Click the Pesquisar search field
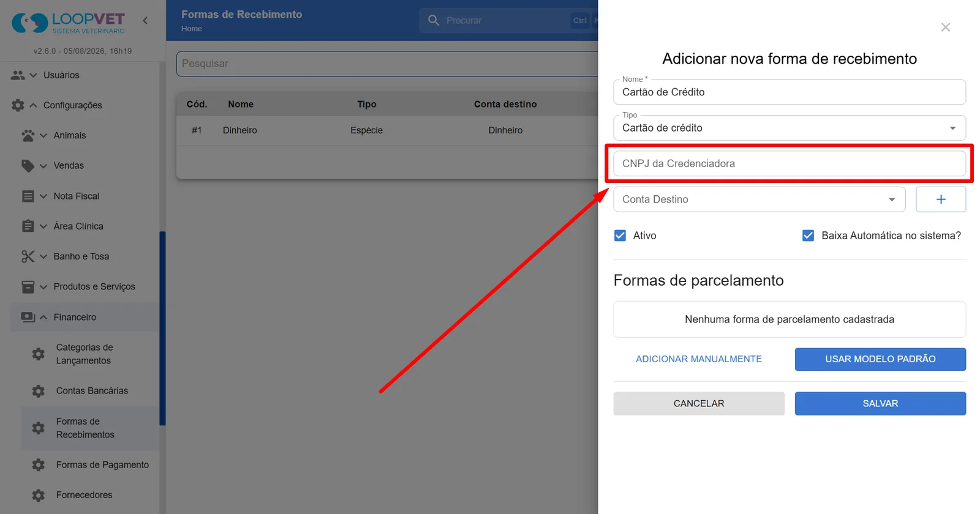 pyautogui.click(x=387, y=64)
